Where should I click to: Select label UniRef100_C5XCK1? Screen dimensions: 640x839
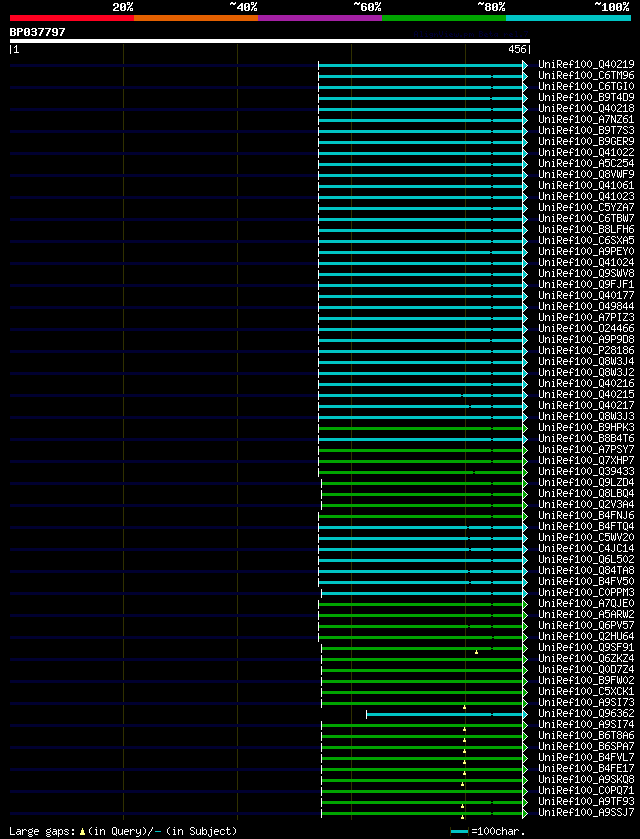[x=586, y=692]
